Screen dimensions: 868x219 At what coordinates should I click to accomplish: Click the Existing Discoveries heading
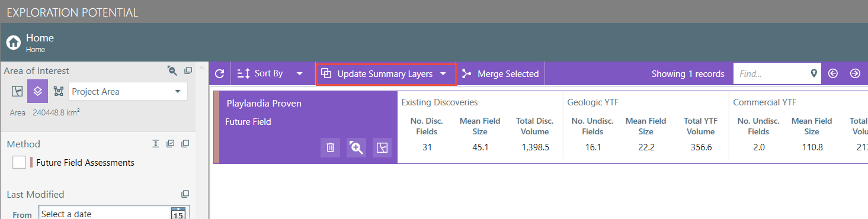point(440,102)
